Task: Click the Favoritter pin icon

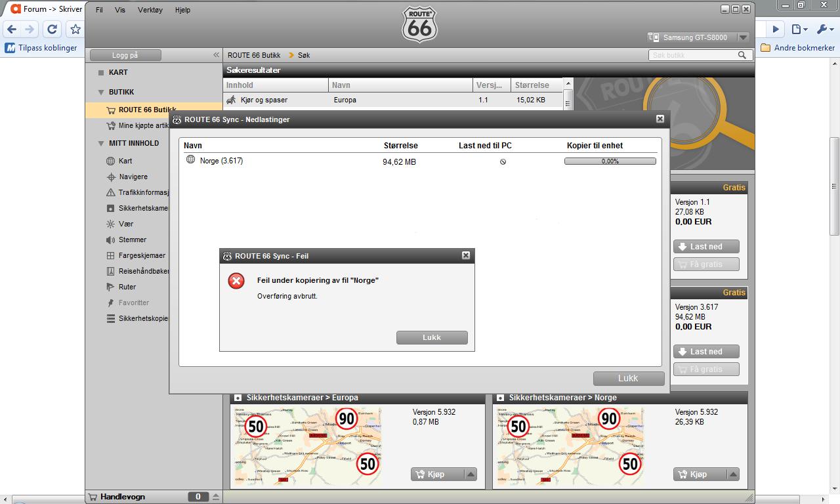Action: [111, 303]
